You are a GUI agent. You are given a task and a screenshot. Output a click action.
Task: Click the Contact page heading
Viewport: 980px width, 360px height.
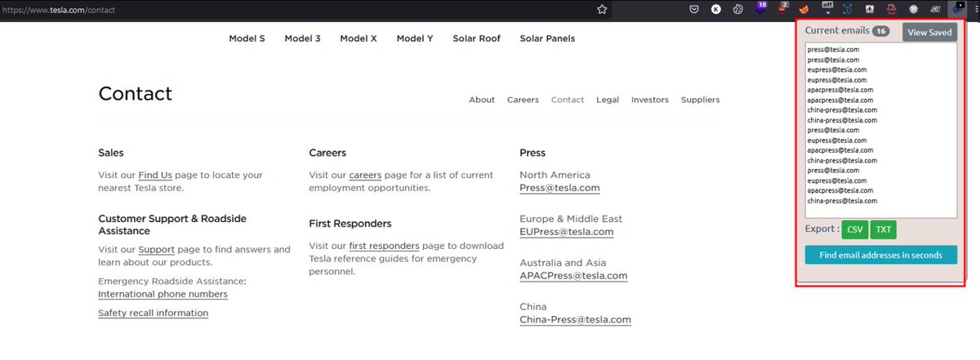[x=136, y=93]
